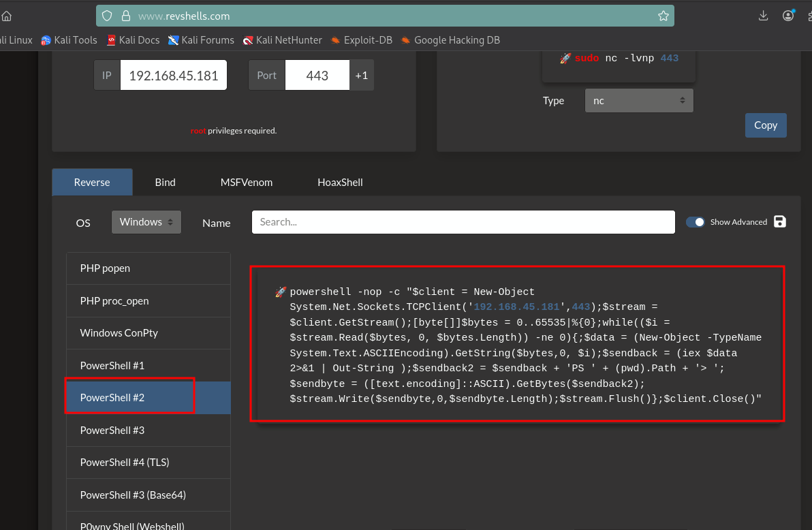812x530 pixels.
Task: Click the shield tracking protection icon
Action: [x=107, y=16]
